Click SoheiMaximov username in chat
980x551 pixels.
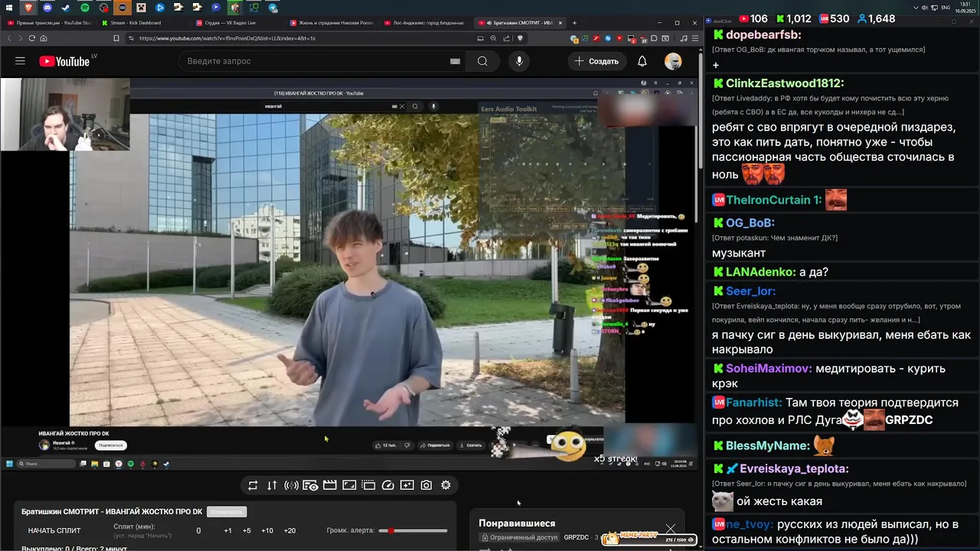click(x=769, y=369)
